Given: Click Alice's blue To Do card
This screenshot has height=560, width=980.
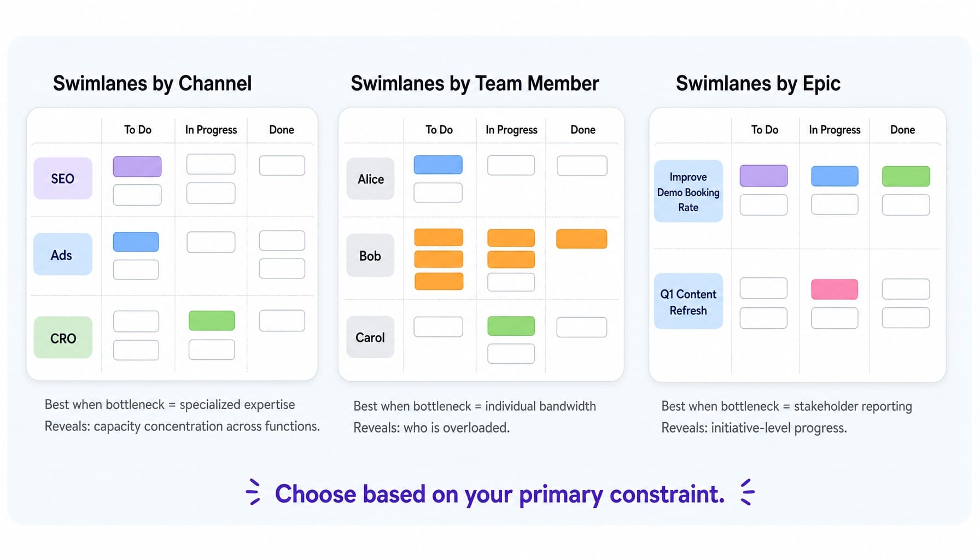Looking at the screenshot, I should coord(438,165).
